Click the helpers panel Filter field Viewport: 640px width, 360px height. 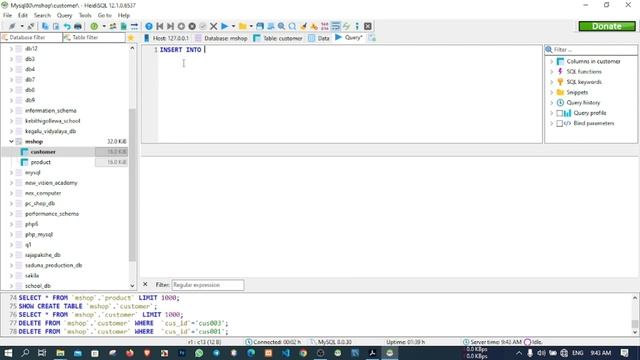(591, 49)
